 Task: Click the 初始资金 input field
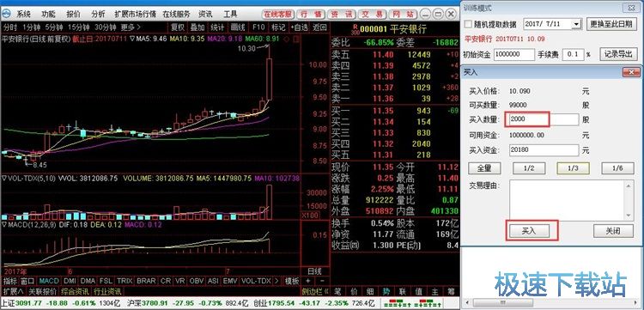tap(514, 55)
